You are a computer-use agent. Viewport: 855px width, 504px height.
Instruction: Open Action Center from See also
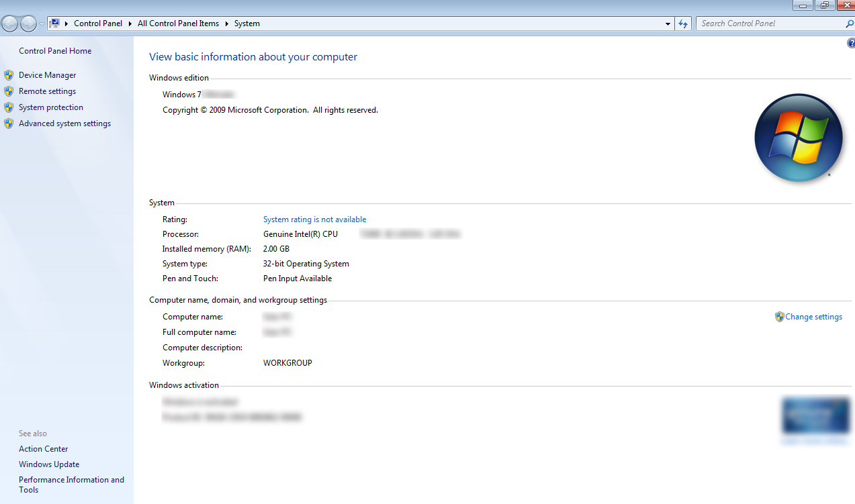[x=43, y=448]
